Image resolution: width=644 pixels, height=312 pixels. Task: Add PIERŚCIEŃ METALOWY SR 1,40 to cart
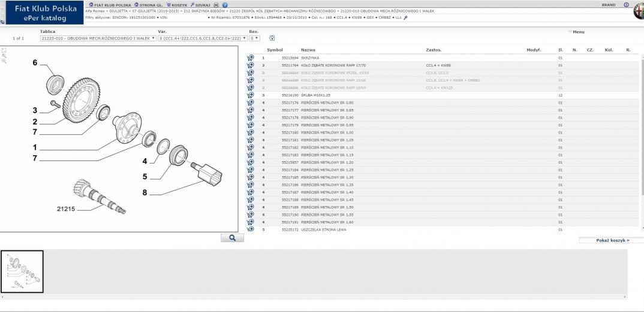tap(250, 192)
